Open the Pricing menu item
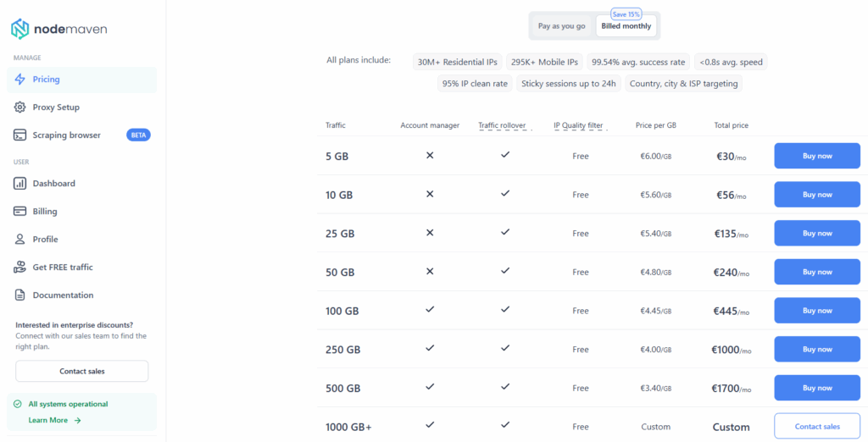This screenshot has width=868, height=442. (x=82, y=80)
